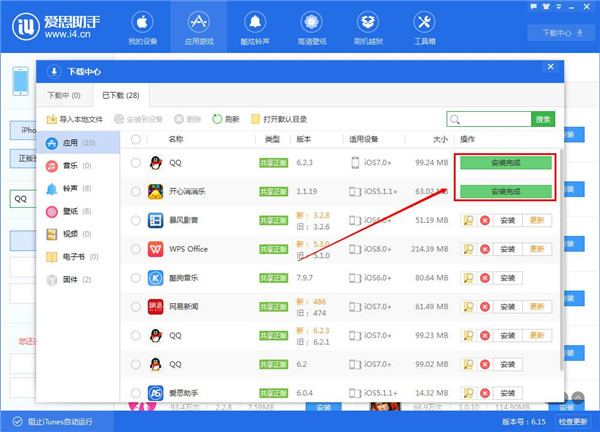Click the red delete icon for 网易新闻
The height and width of the screenshot is (432, 600).
(485, 306)
